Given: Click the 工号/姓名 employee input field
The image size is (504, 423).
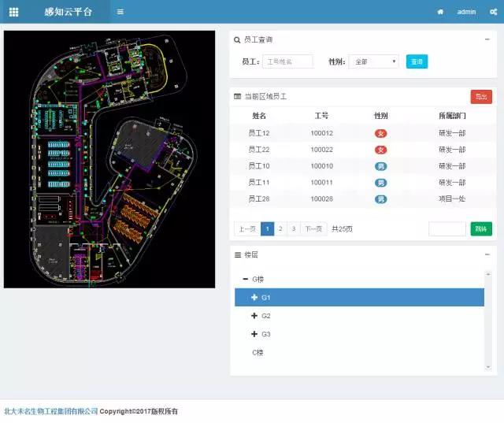Looking at the screenshot, I should click(x=287, y=61).
